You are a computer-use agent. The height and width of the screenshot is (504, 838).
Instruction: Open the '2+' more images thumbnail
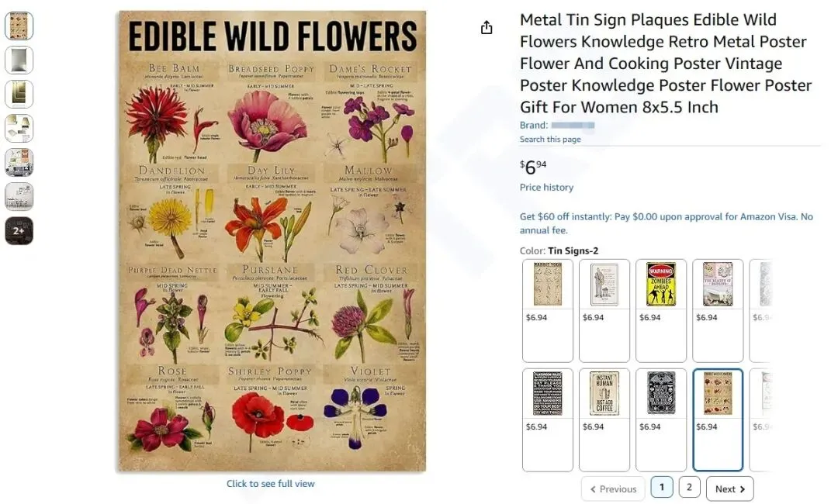point(19,230)
